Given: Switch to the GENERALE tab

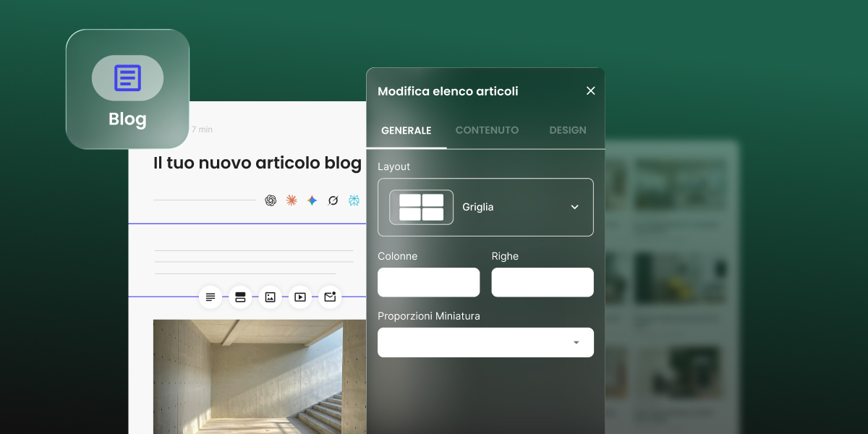Looking at the screenshot, I should 407,130.
